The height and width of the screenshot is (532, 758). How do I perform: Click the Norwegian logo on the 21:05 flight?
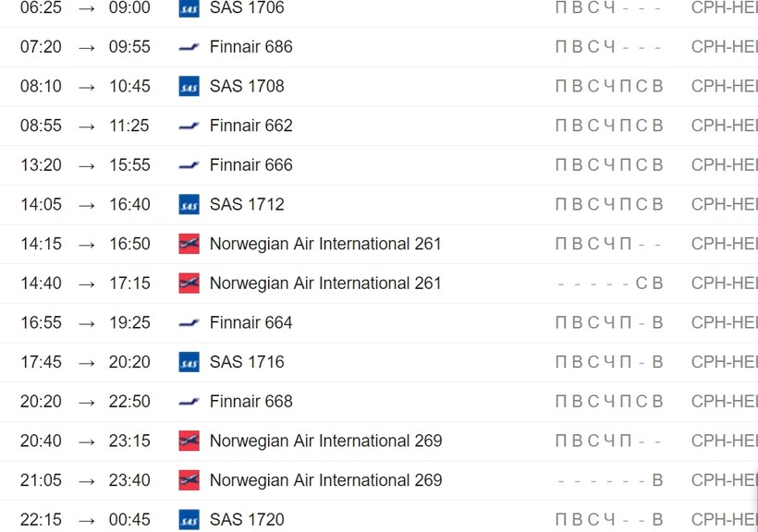tap(189, 479)
